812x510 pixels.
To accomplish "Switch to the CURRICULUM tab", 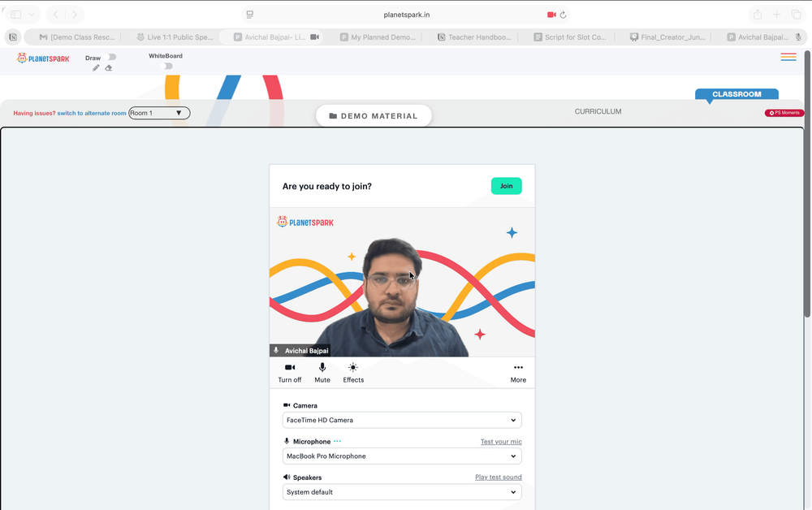I will (x=598, y=111).
